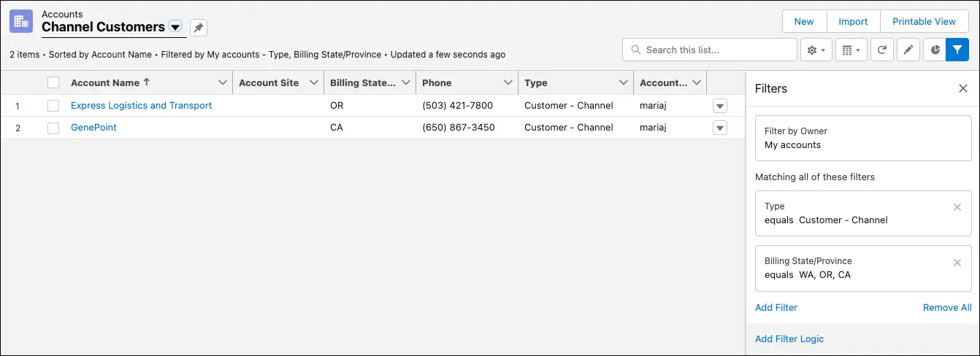Open Billing State column menu chevron
The image size is (980, 356).
coord(406,82)
